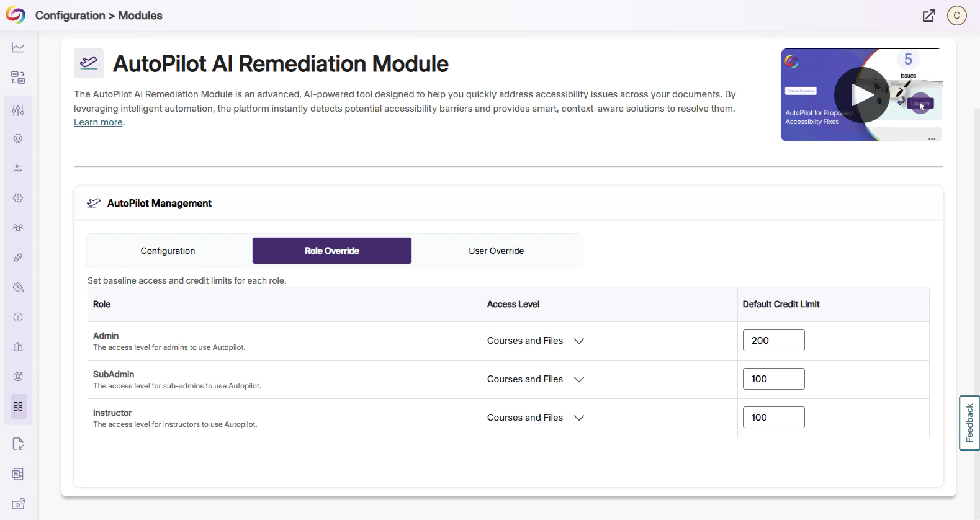Expand the Instructor access level dropdown
Screen dimensions: 980x520
[536, 418]
